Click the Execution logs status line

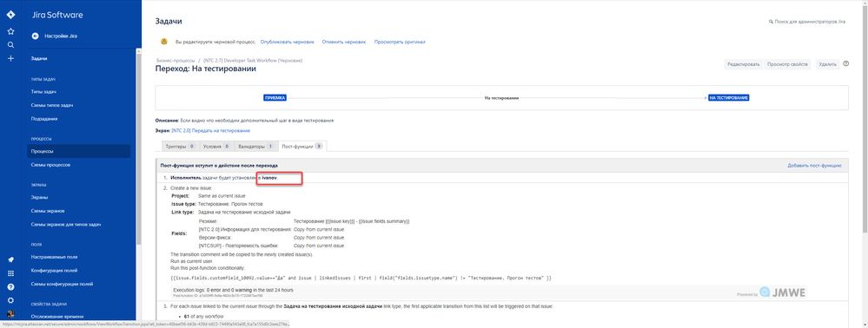(x=233, y=290)
